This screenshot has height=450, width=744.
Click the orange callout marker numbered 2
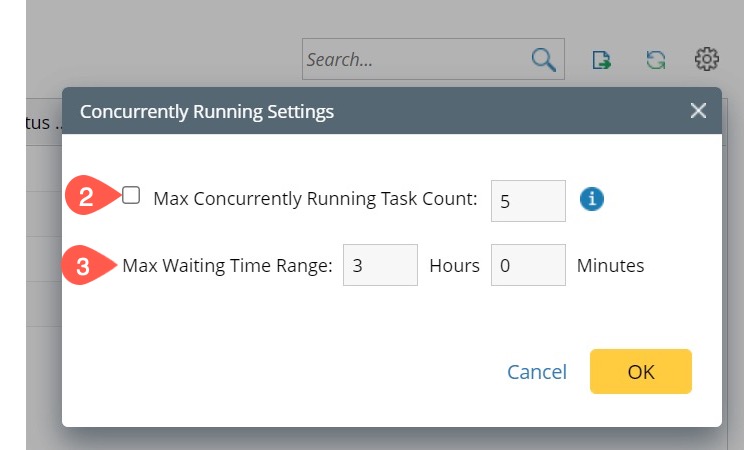click(87, 197)
